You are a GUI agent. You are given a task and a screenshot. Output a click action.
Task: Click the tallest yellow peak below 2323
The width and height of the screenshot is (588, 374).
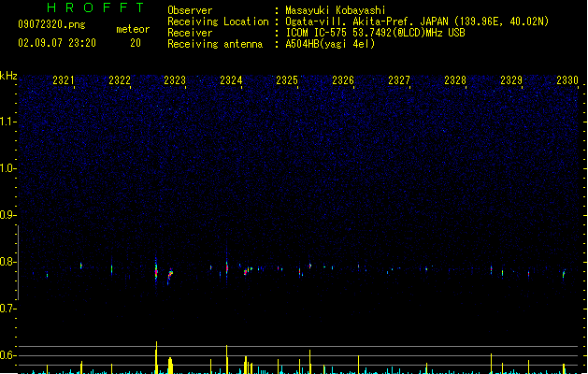point(156,357)
